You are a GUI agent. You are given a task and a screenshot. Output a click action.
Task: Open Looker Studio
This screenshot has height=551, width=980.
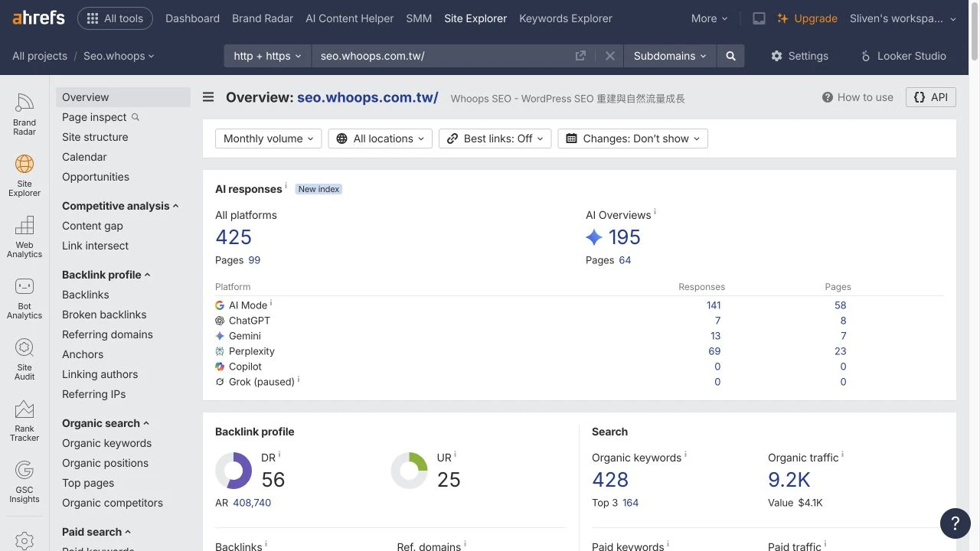pos(903,56)
